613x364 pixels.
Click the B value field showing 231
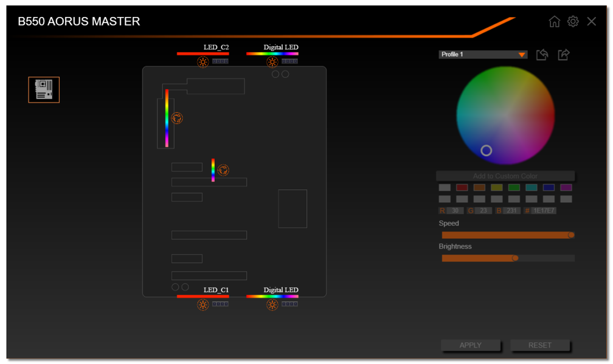tap(512, 210)
